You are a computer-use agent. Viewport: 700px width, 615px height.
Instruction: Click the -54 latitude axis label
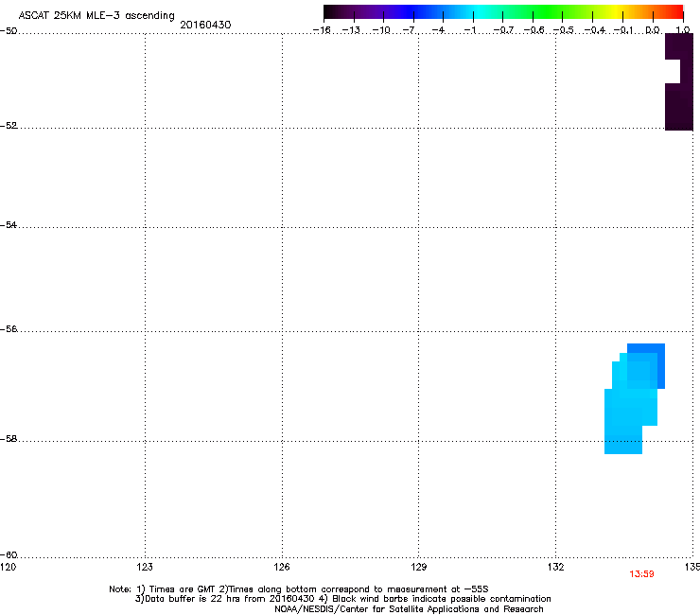(x=9, y=225)
